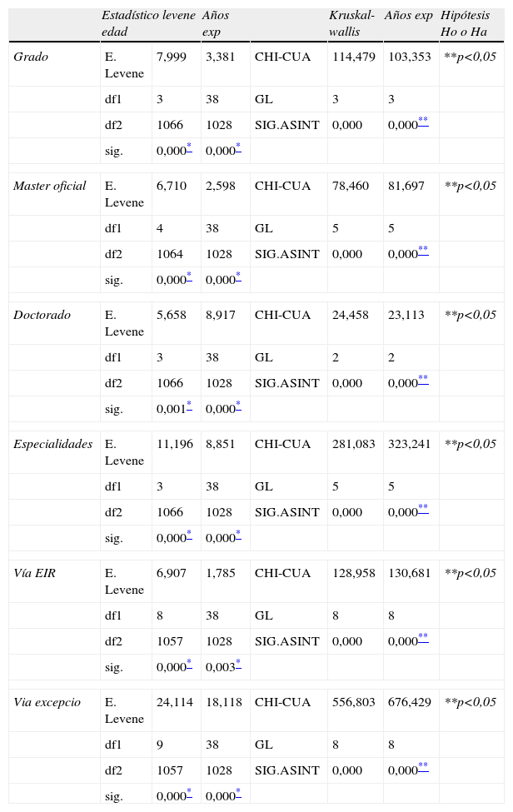Open first * footnote in Via excepcio sig. row
The height and width of the screenshot is (812, 513).
point(189,793)
